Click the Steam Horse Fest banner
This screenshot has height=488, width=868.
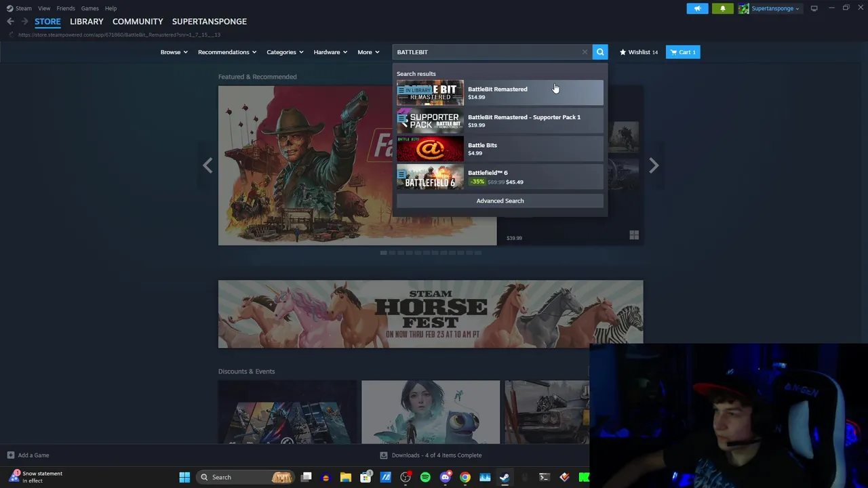pyautogui.click(x=431, y=314)
